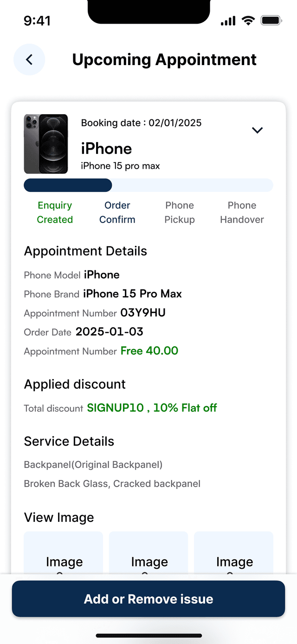Open the middle Image thumbnail
297x644 pixels.
148,553
